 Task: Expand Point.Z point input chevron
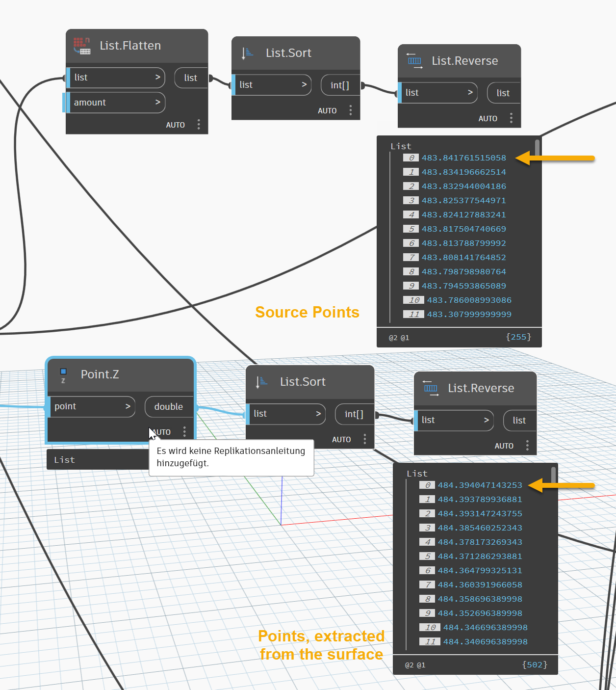[x=128, y=406]
